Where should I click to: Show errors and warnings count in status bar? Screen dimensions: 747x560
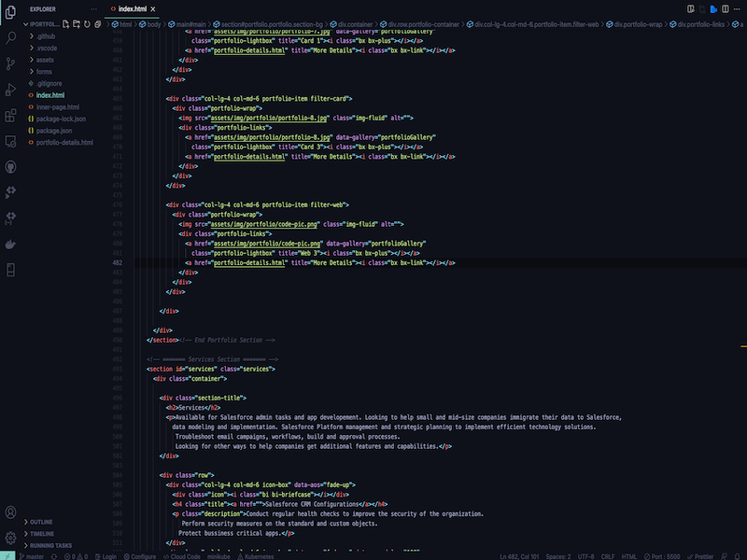click(76, 556)
